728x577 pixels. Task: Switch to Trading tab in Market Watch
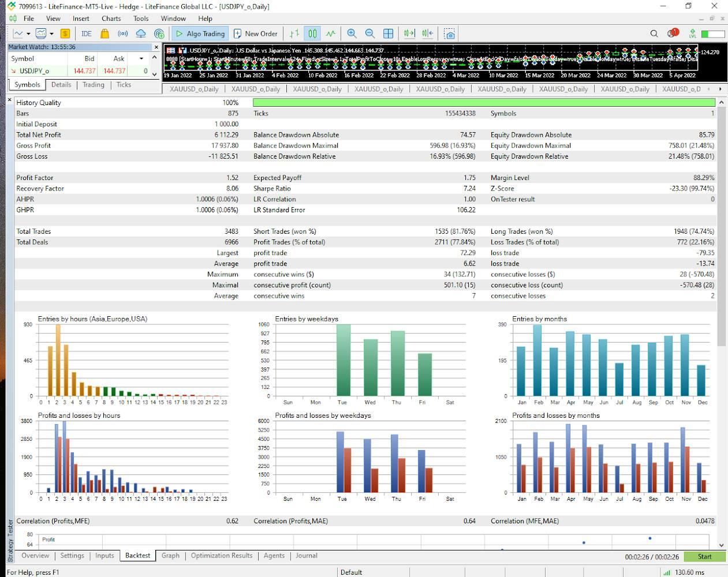click(94, 85)
